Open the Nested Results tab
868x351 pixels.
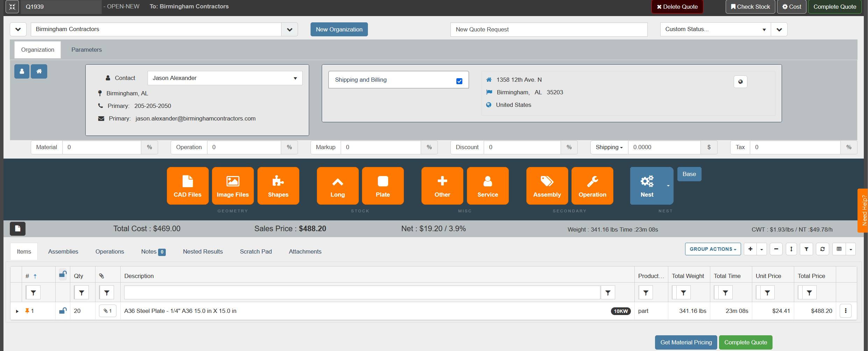202,251
